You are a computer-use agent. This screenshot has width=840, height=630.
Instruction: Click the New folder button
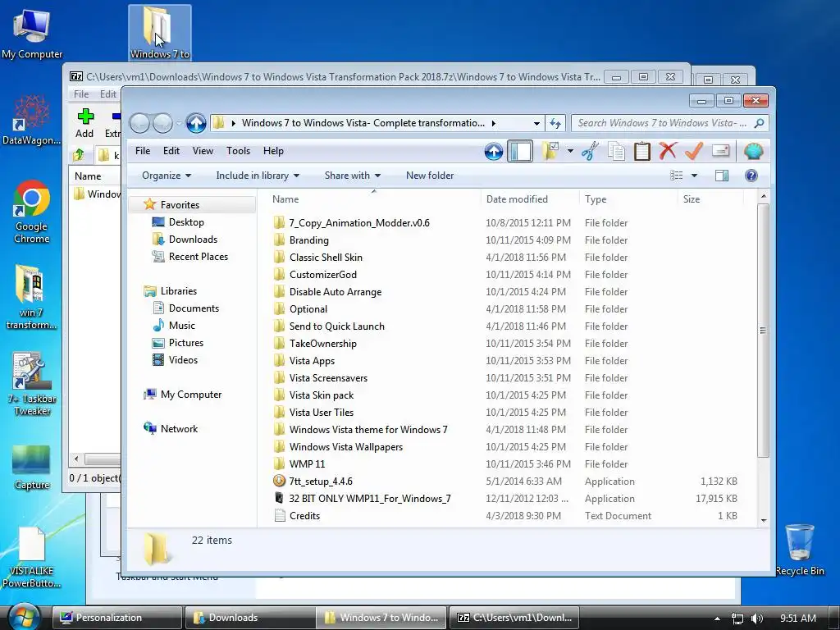pos(430,176)
